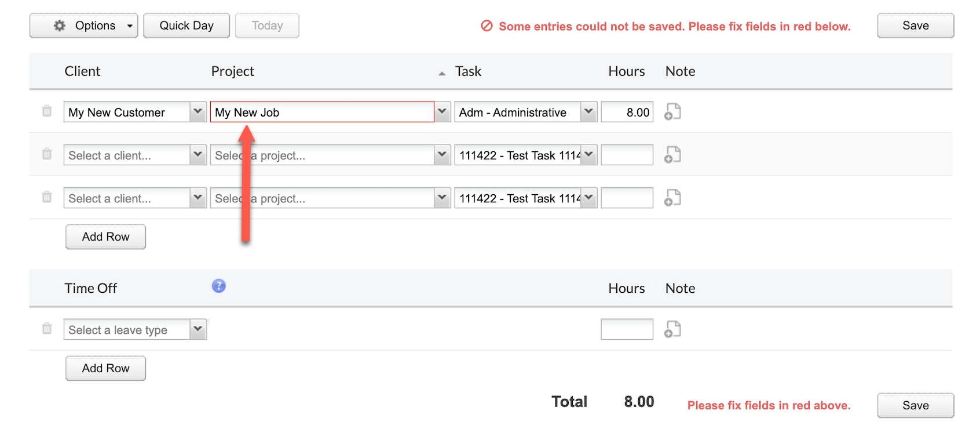Add note to second project row
The height and width of the screenshot is (436, 980).
point(672,155)
